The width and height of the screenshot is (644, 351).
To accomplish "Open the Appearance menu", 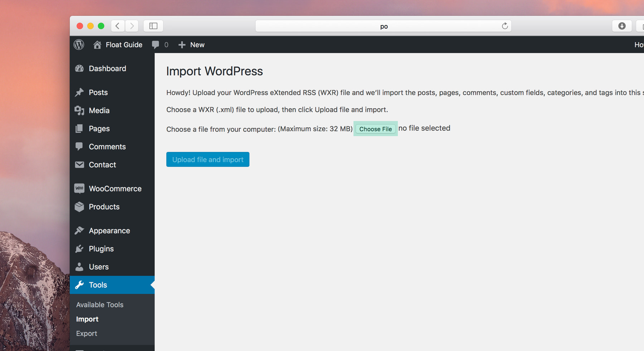I will pos(112,231).
